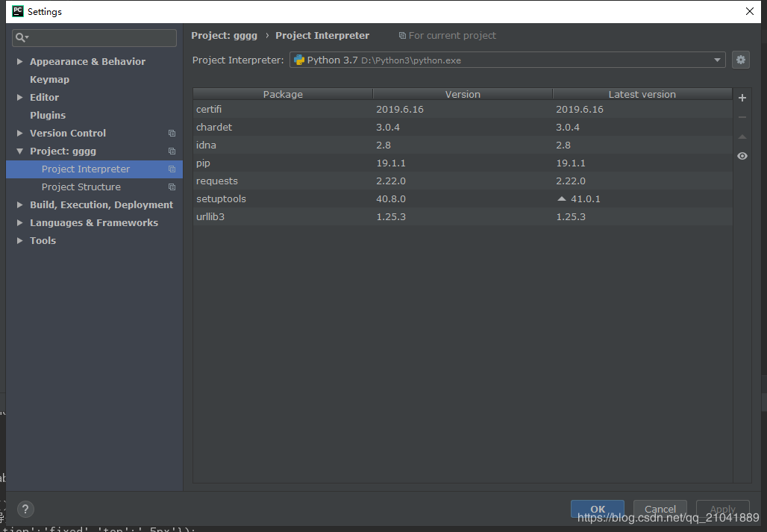The image size is (767, 532).
Task: Click the Cancel button
Action: (x=660, y=509)
